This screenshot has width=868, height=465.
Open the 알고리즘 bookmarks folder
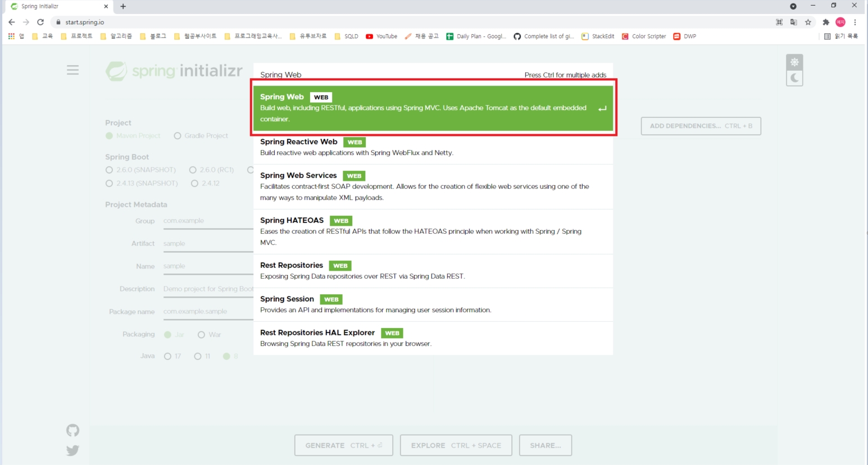click(x=116, y=36)
